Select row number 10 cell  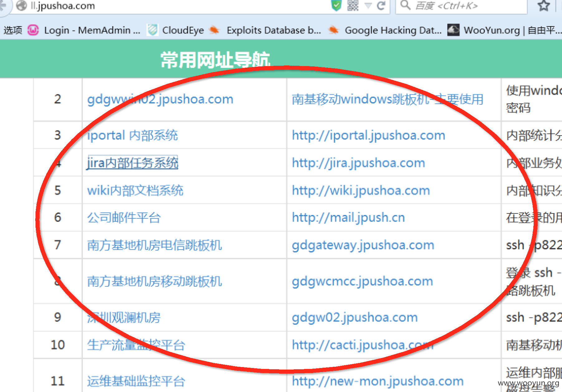click(x=58, y=345)
